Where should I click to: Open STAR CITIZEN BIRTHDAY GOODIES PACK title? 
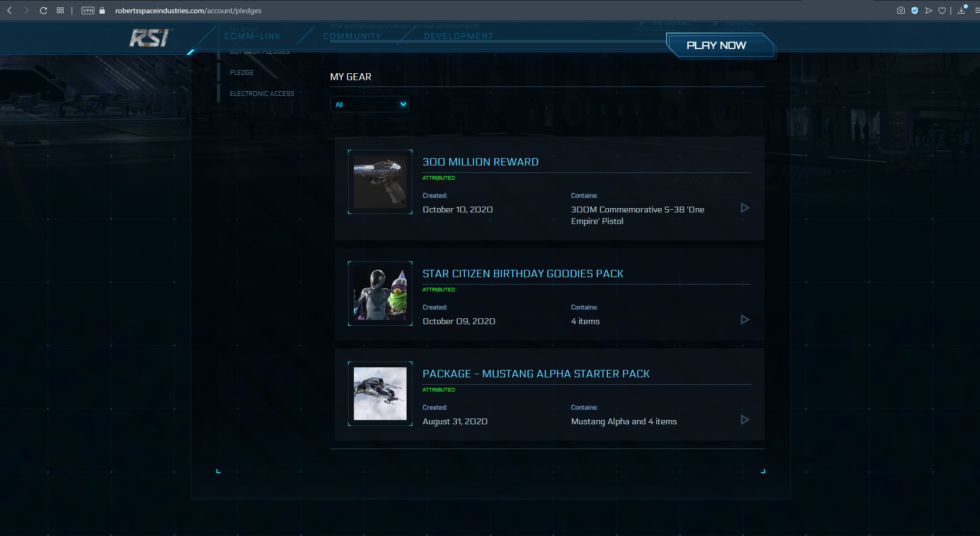click(523, 274)
